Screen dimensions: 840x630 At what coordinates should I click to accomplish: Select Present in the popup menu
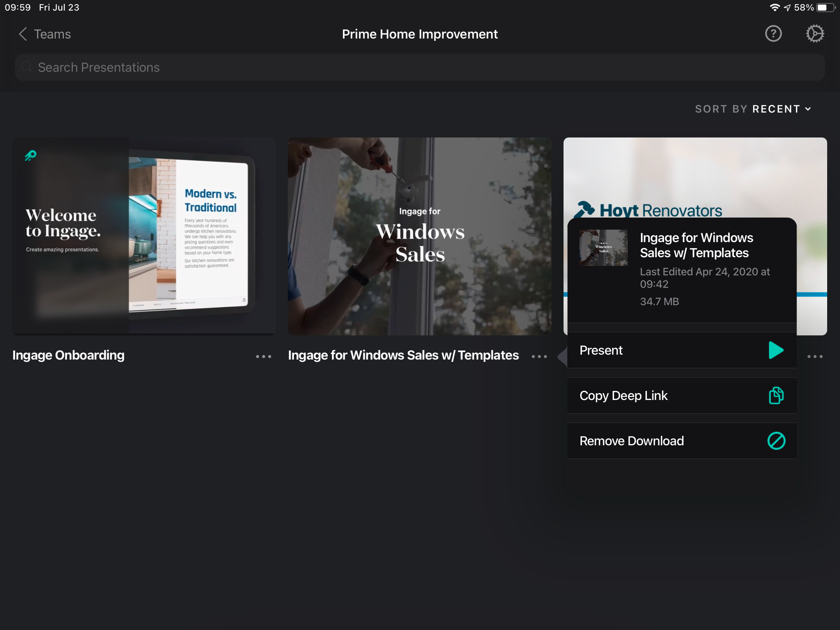[x=682, y=350]
